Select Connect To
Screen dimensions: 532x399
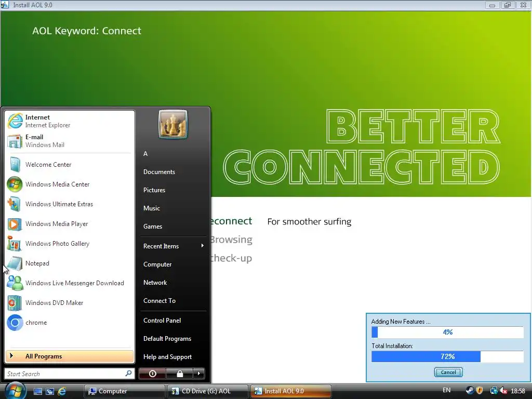point(173,301)
